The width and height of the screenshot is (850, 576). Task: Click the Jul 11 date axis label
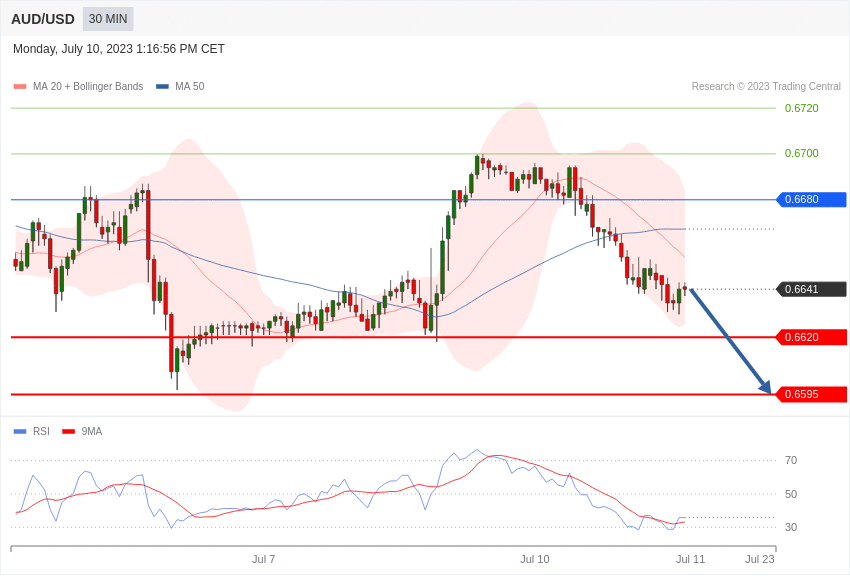pyautogui.click(x=690, y=559)
